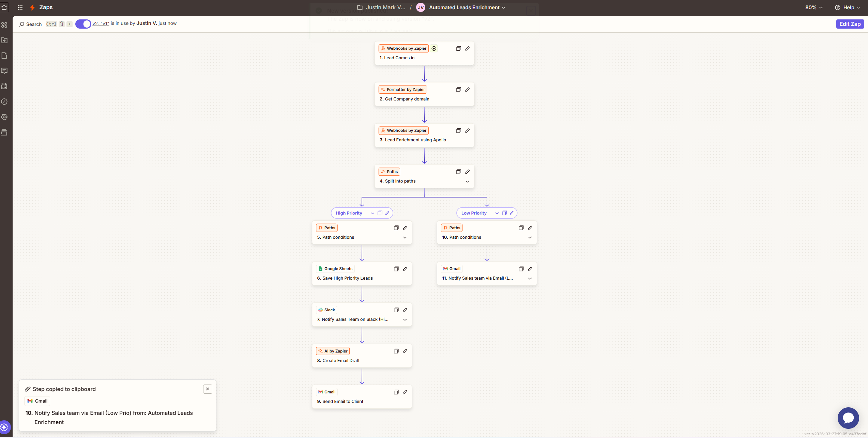Open the 80% zoom level dropdown

(814, 7)
